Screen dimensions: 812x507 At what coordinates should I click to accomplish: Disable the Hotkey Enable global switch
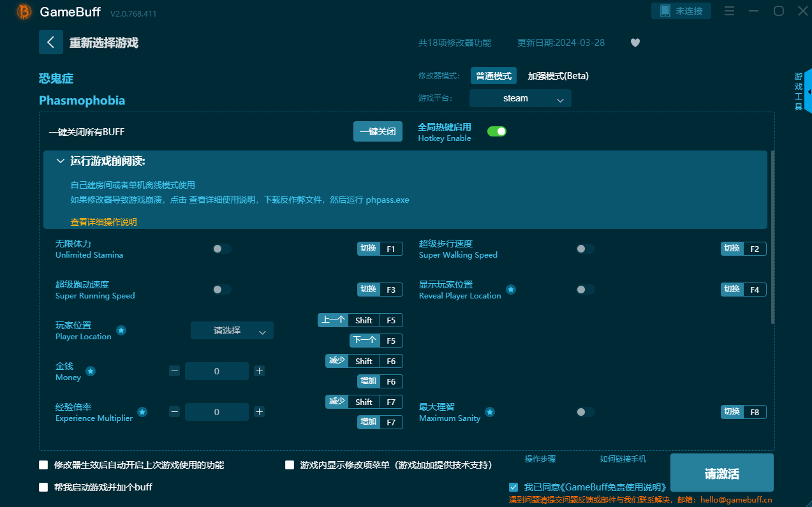[497, 131]
